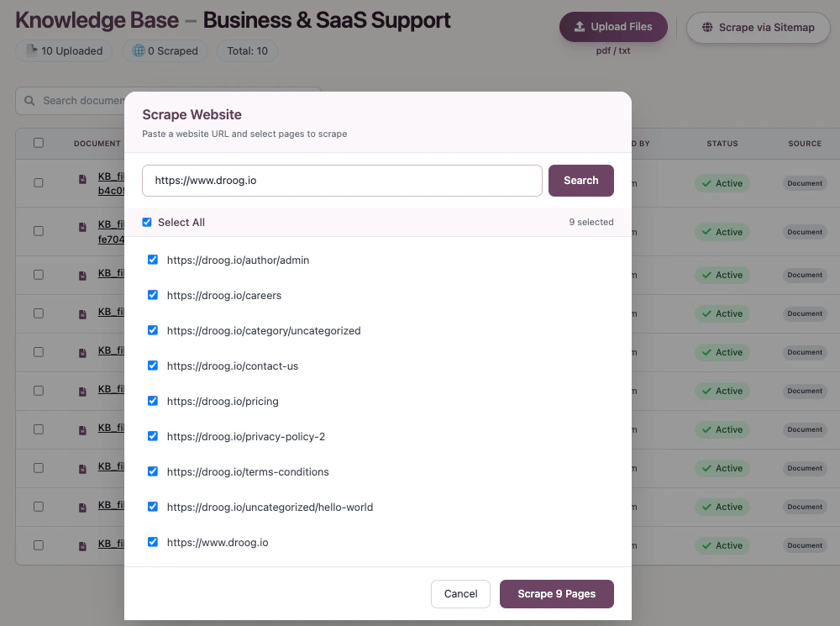The width and height of the screenshot is (840, 626).
Task: Click the https://droog.io/pricing URL text
Action: tap(223, 402)
